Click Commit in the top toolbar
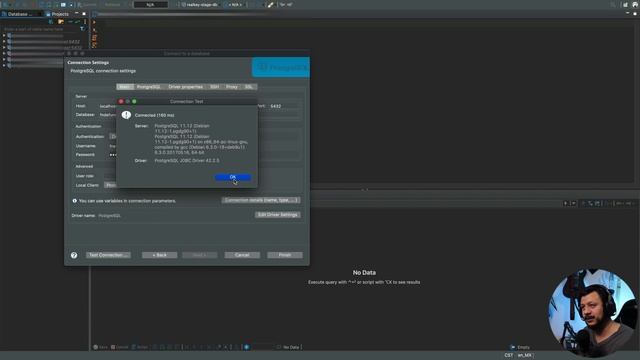Image resolution: width=640 pixels, height=360 pixels. point(87,4)
